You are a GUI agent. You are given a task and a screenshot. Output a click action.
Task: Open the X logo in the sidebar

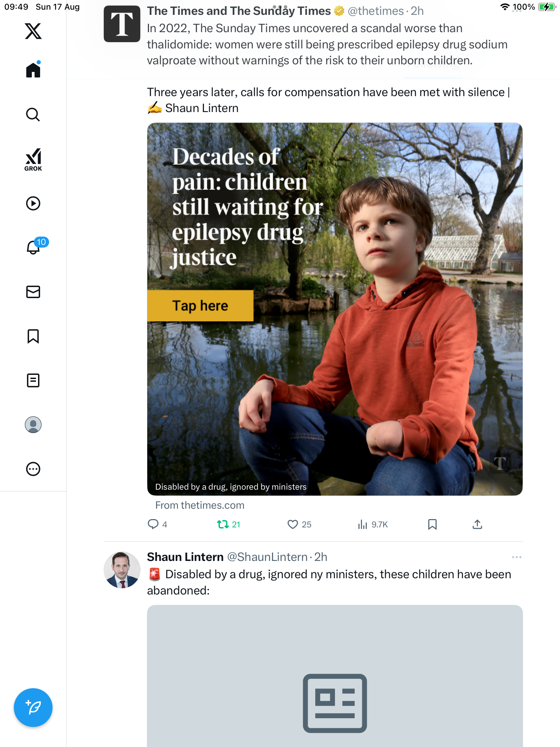point(33,31)
